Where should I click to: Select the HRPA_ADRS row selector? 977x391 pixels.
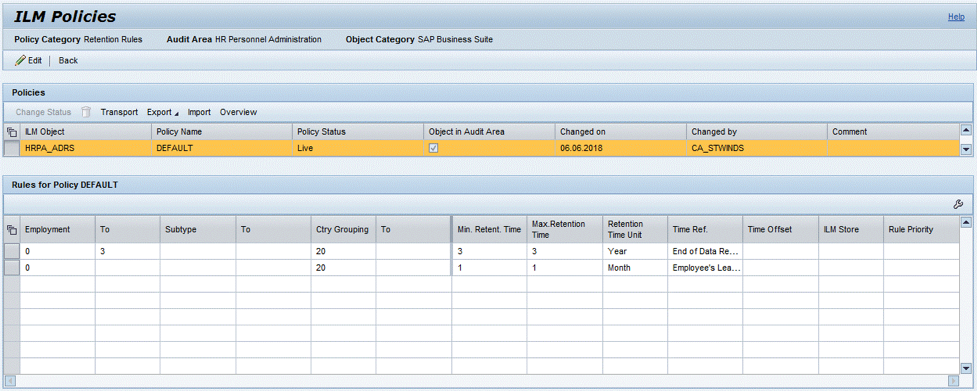(x=12, y=149)
